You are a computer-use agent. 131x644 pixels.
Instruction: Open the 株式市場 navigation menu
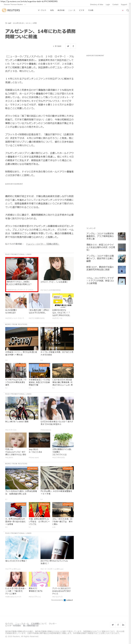click(x=61, y=10)
